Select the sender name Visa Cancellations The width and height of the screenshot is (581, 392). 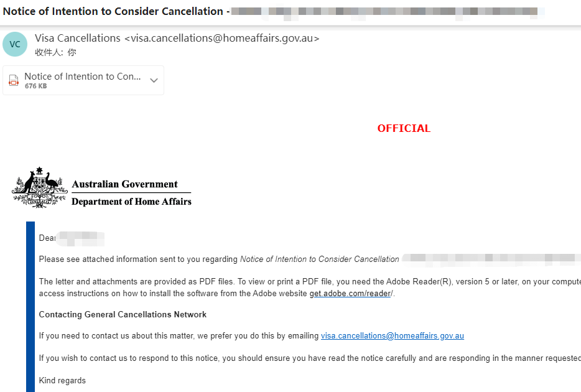[x=77, y=38]
